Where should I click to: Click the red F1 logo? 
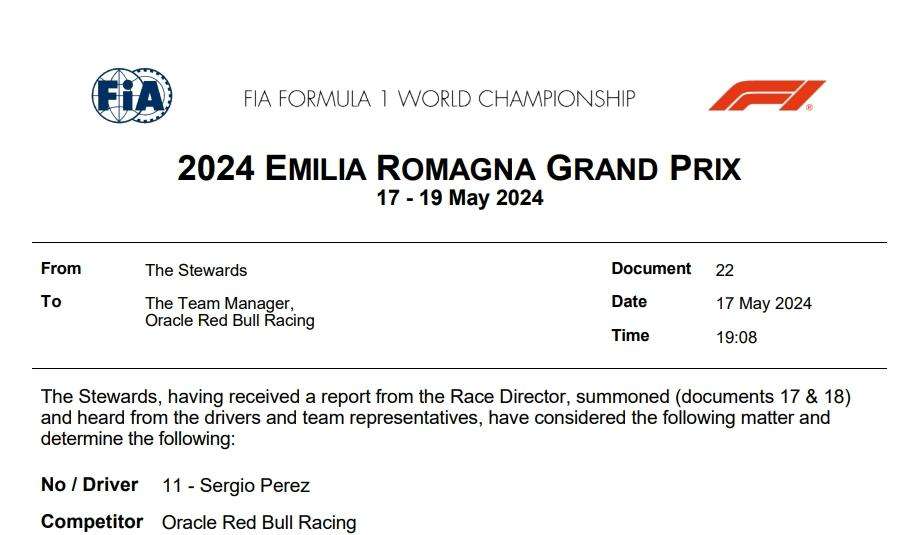click(766, 96)
